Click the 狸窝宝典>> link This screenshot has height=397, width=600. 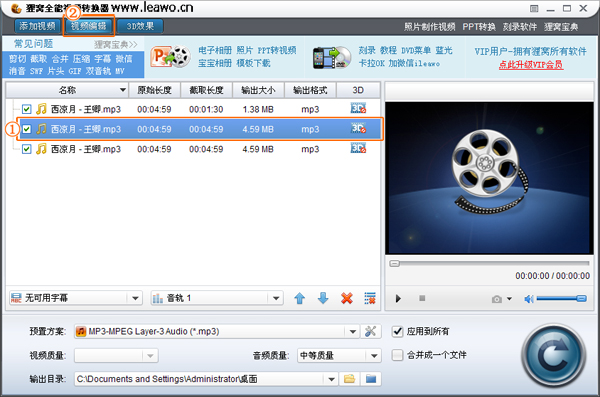pyautogui.click(x=116, y=44)
